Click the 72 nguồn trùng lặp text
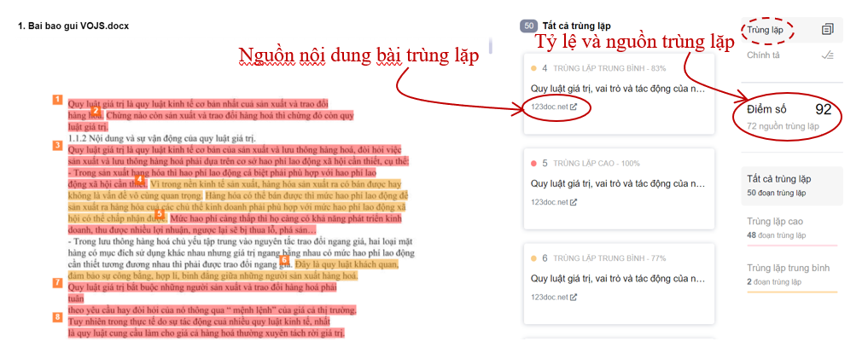The height and width of the screenshot is (353, 868). [x=783, y=126]
